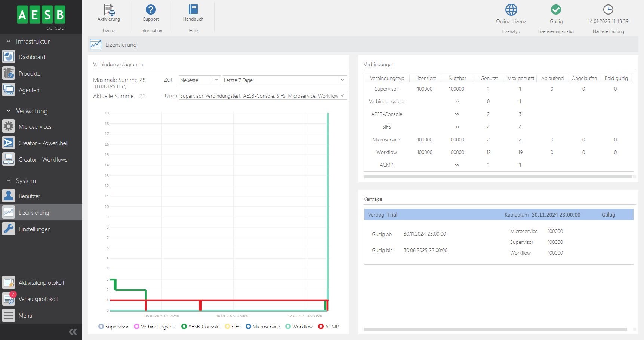The image size is (644, 340).
Task: Open the Menü sidebar item
Action: click(x=25, y=316)
